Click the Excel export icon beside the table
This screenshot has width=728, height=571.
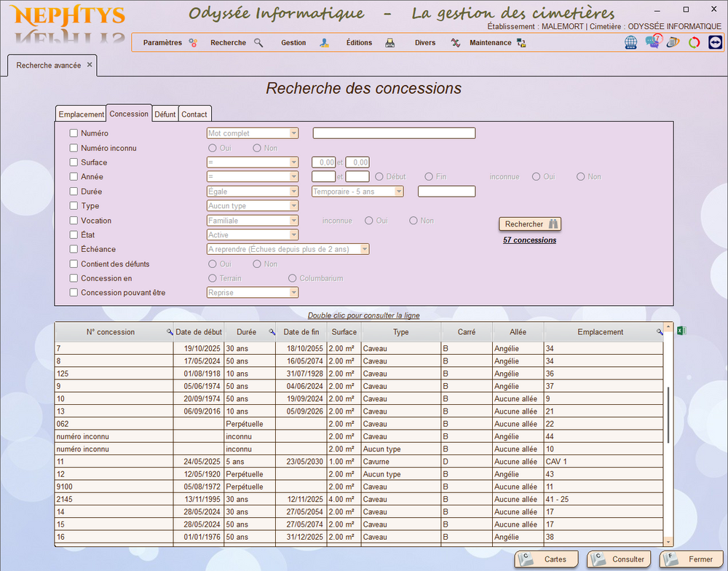681,331
